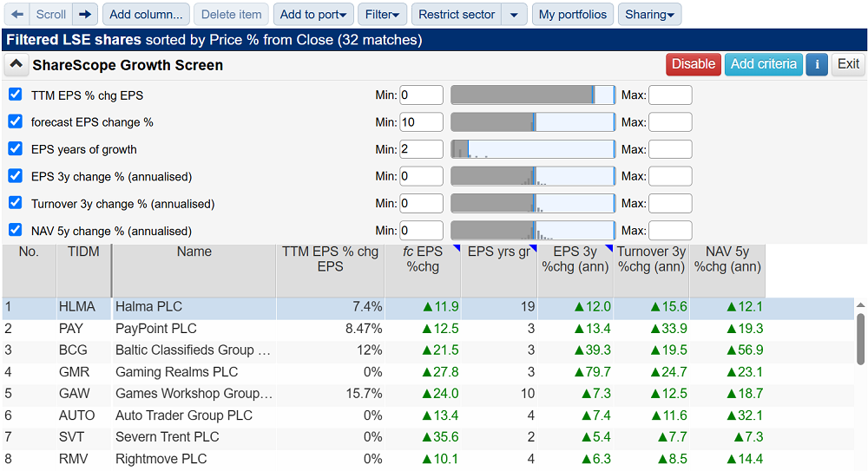Open the Filter dropdown menu
The height and width of the screenshot is (471, 868).
click(x=383, y=15)
